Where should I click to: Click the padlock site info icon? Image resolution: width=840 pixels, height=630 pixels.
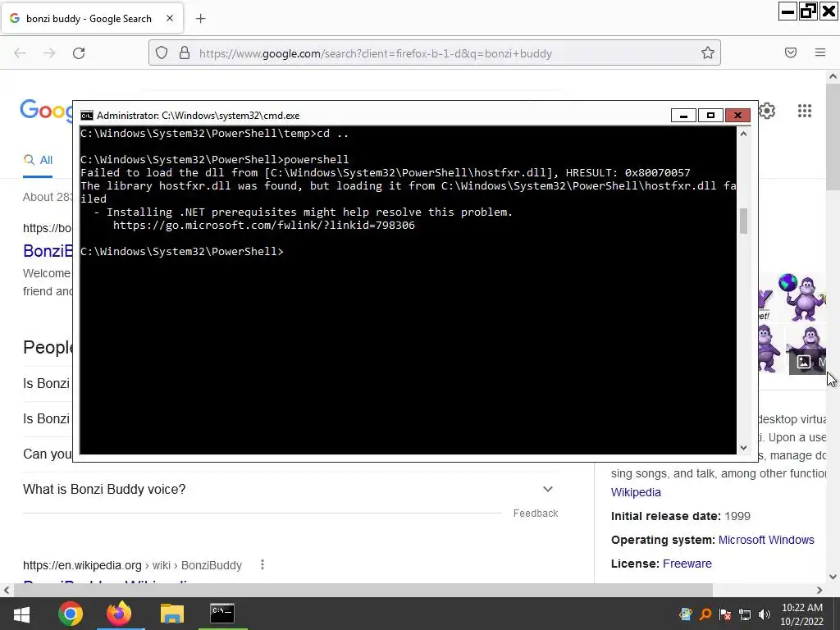[185, 53]
